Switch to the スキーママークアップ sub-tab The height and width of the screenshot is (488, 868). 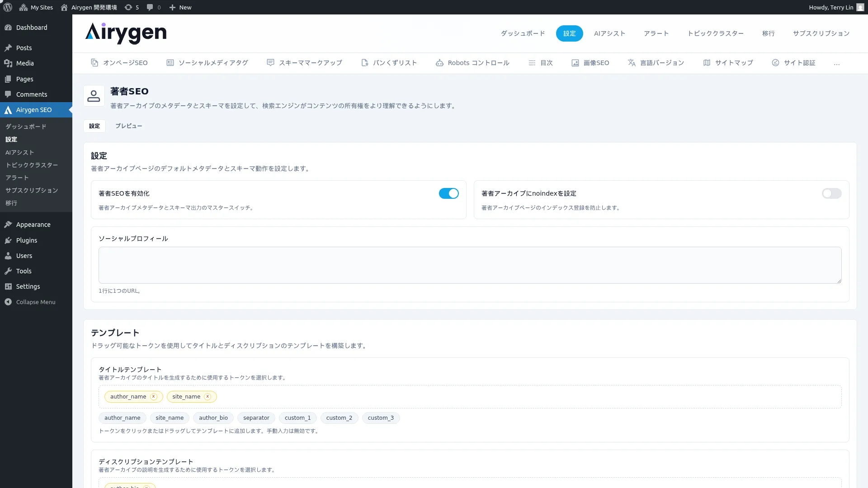pos(305,63)
